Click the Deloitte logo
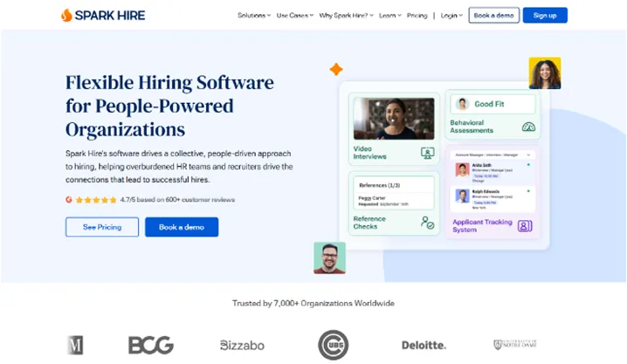This screenshot has height=364, width=627. coord(424,345)
